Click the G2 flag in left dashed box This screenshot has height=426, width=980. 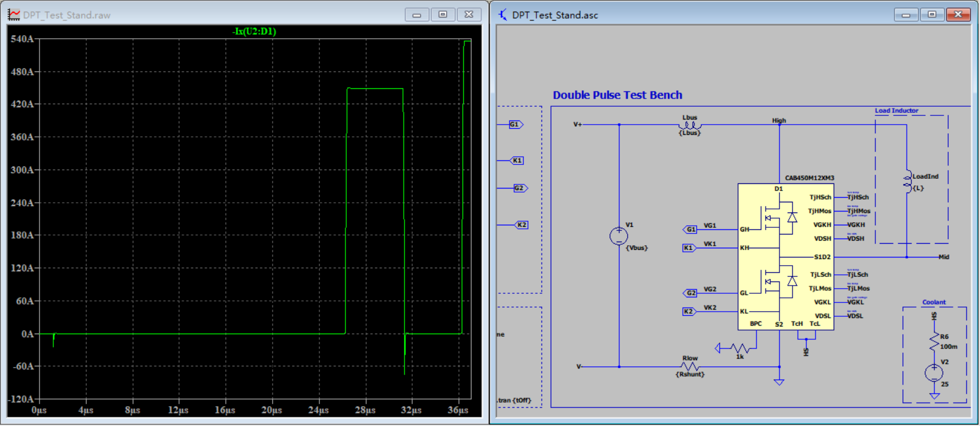[x=520, y=188]
